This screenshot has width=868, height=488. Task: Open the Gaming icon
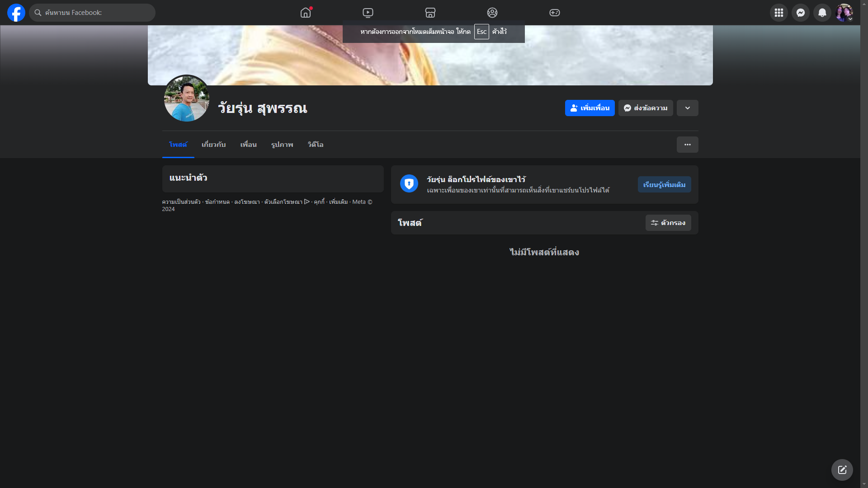point(555,13)
